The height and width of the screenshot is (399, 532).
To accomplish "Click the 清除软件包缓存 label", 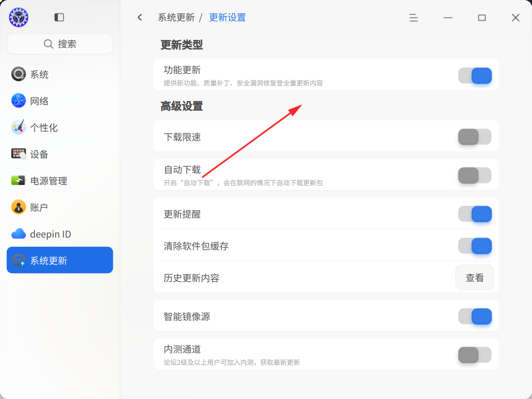I will click(196, 246).
